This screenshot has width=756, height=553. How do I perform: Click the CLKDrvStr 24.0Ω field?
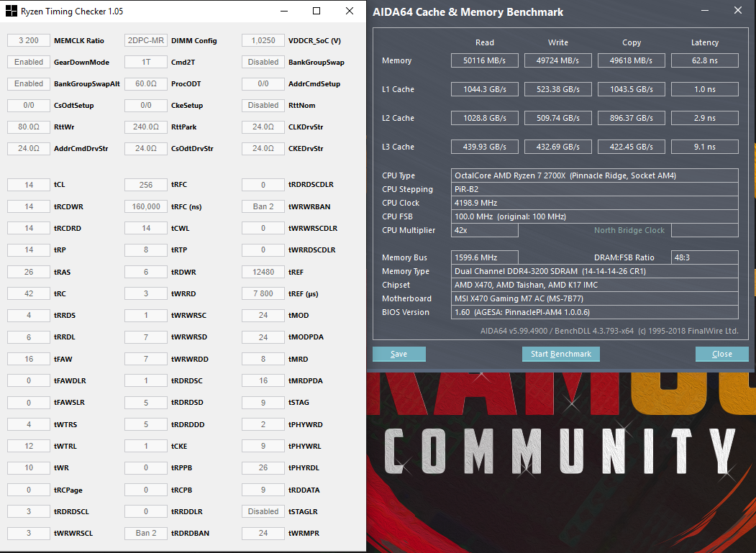click(x=263, y=127)
